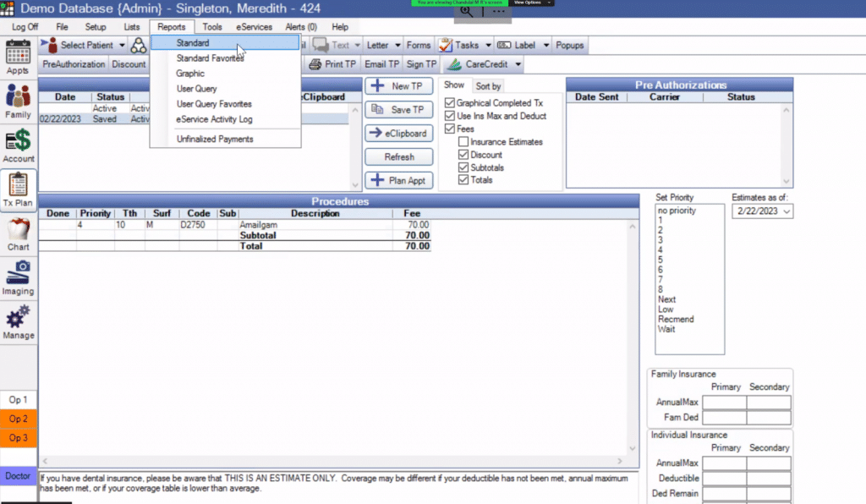
Task: Click the Forms toolbar button
Action: 418,46
